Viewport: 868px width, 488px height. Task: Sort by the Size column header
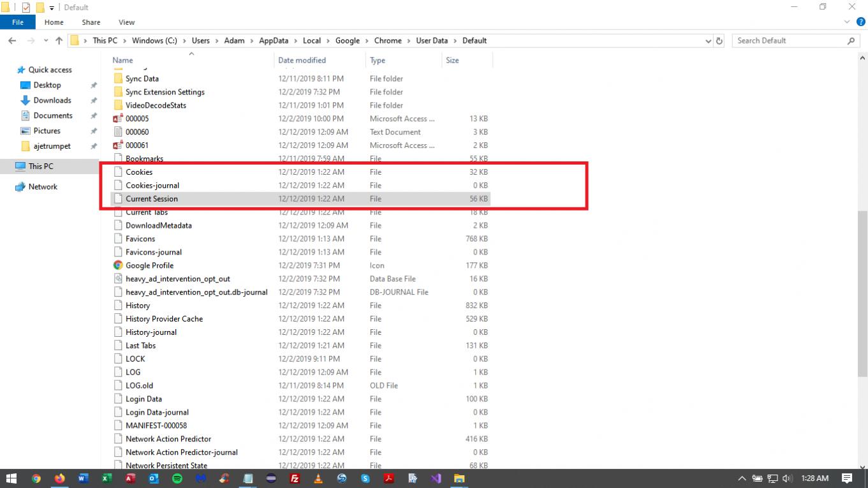click(467, 60)
